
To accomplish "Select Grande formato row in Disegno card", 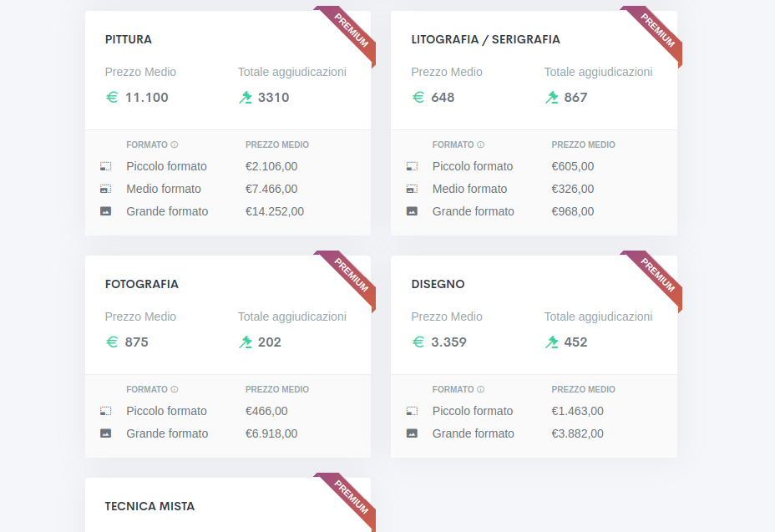I will (x=534, y=433).
